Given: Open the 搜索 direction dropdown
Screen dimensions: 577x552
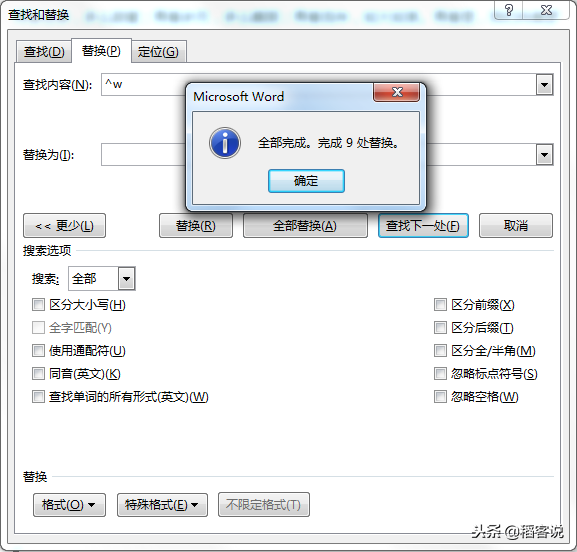Looking at the screenshot, I should pos(126,279).
